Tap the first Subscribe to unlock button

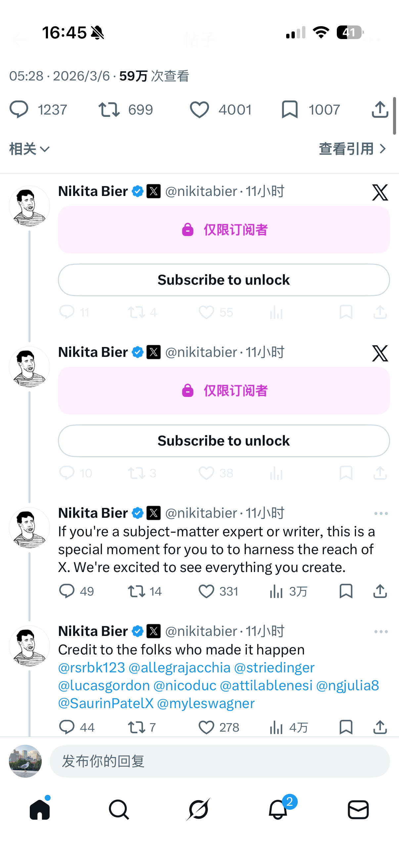click(x=224, y=280)
